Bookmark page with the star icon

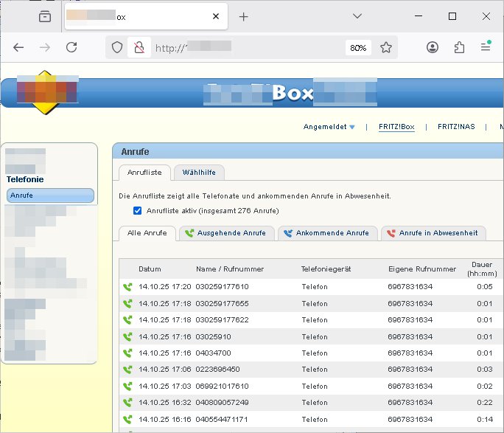pos(386,47)
